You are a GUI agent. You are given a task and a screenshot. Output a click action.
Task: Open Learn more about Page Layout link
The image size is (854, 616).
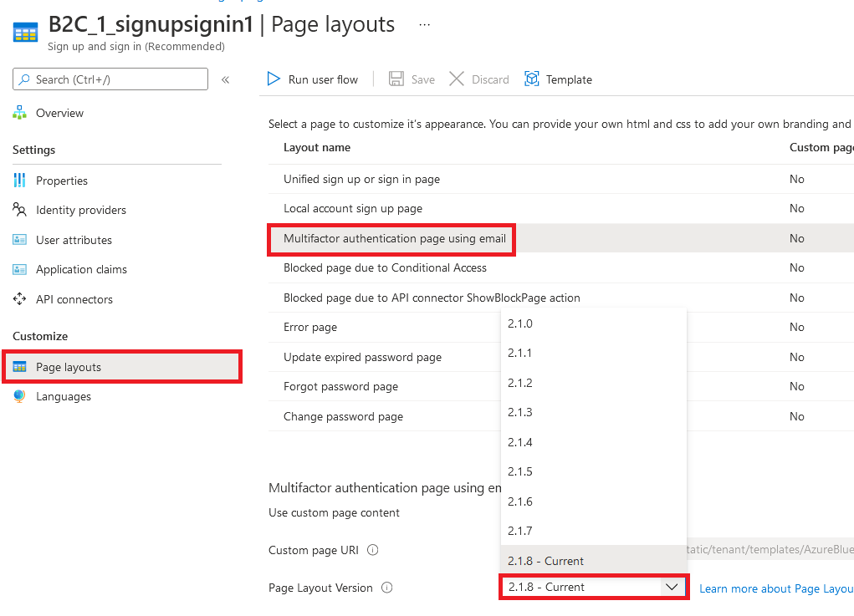tap(775, 588)
